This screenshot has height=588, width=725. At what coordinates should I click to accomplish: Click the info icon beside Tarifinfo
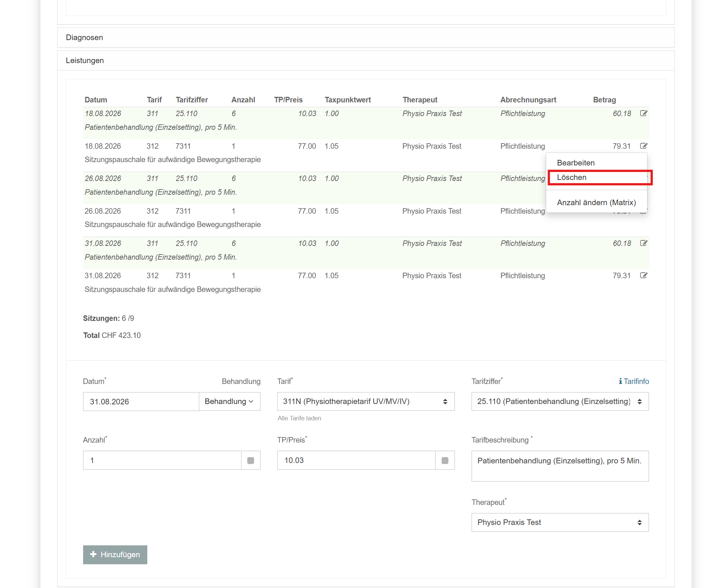click(620, 381)
